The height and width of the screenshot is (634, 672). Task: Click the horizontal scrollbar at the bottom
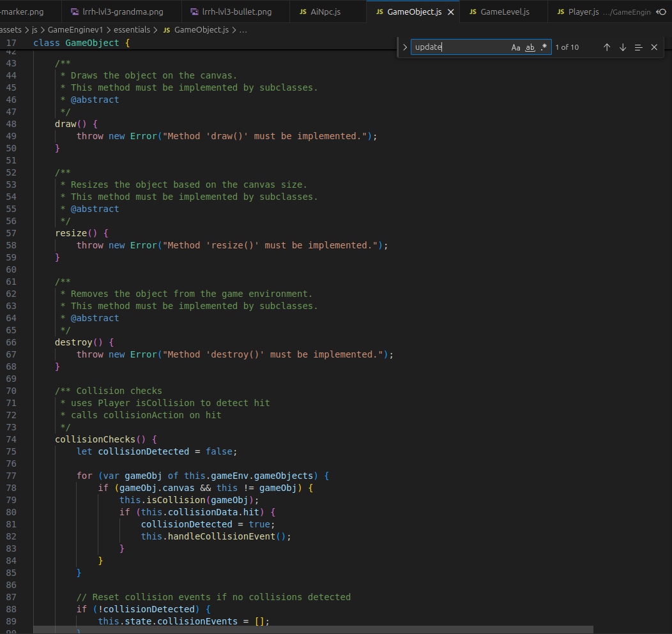[x=313, y=630]
